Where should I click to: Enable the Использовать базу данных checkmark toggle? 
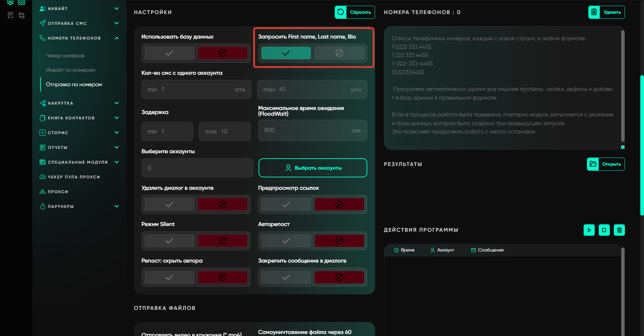pos(169,53)
